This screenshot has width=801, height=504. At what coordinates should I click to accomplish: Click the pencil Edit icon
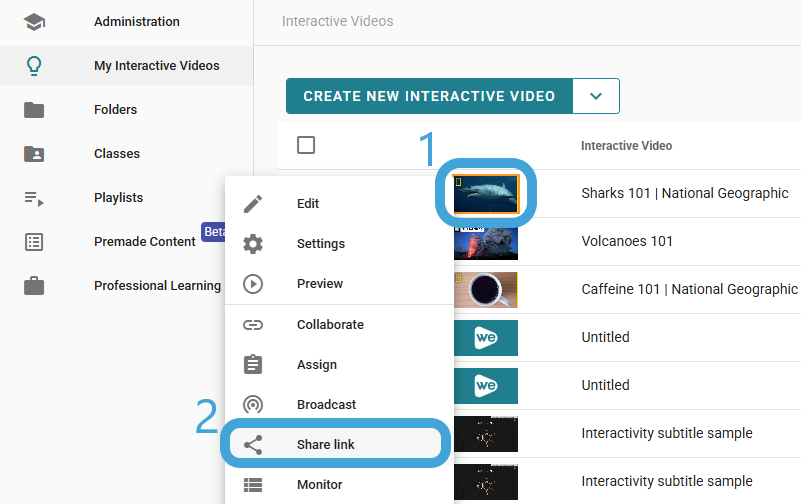pos(253,204)
